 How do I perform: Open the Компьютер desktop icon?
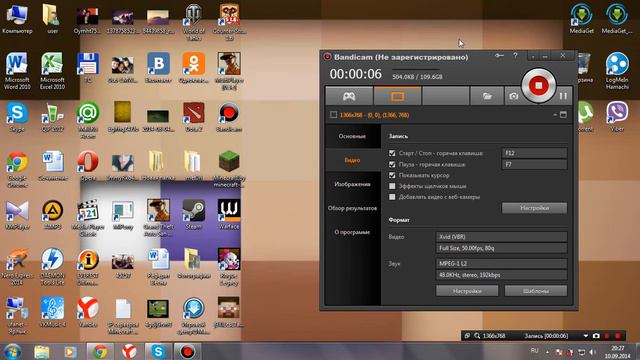coord(16,19)
